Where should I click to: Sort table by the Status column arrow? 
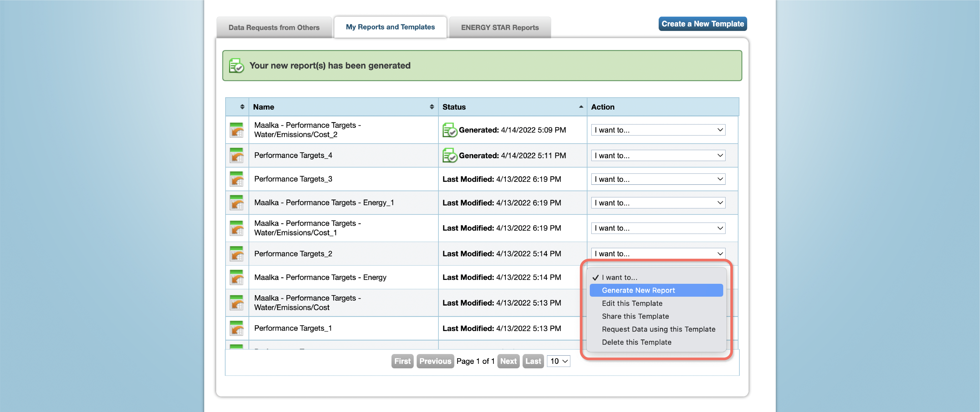581,107
